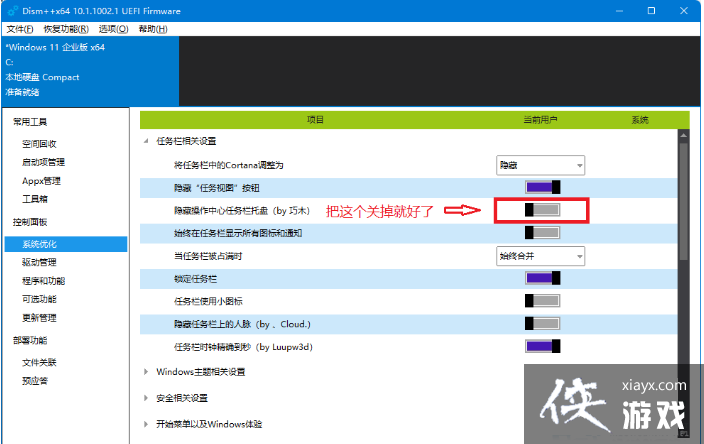Toggle 隐藏操作中心任务栏托盘 switch

(x=543, y=210)
